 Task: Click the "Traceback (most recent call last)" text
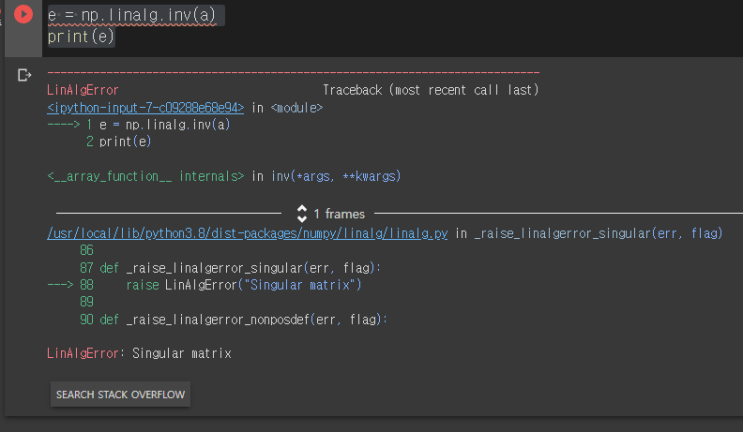[x=430, y=90]
